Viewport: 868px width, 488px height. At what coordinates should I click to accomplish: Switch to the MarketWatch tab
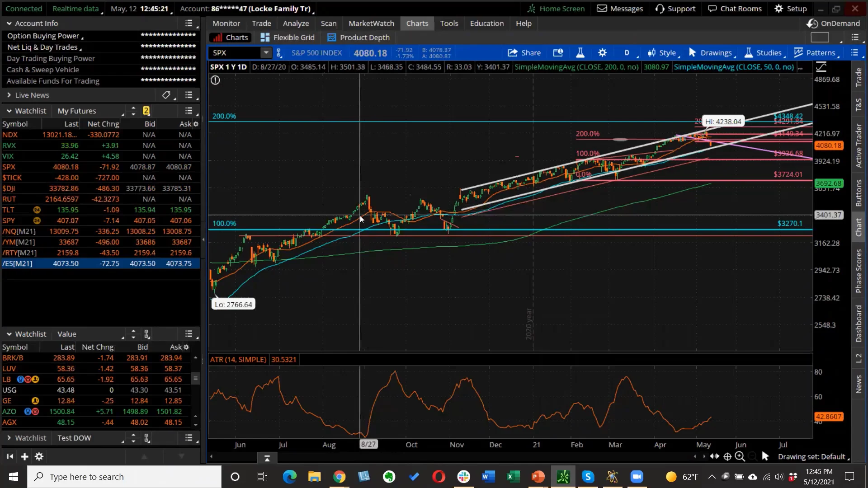point(371,23)
